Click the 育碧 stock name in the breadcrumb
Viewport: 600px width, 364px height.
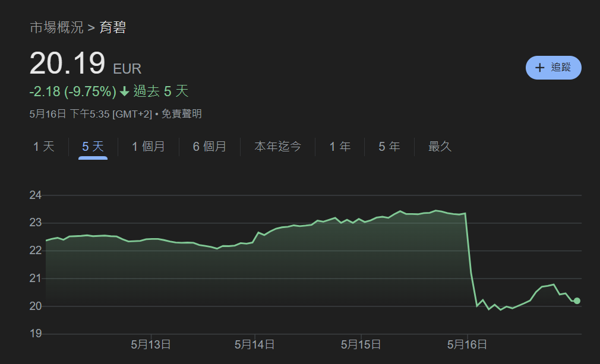[112, 27]
